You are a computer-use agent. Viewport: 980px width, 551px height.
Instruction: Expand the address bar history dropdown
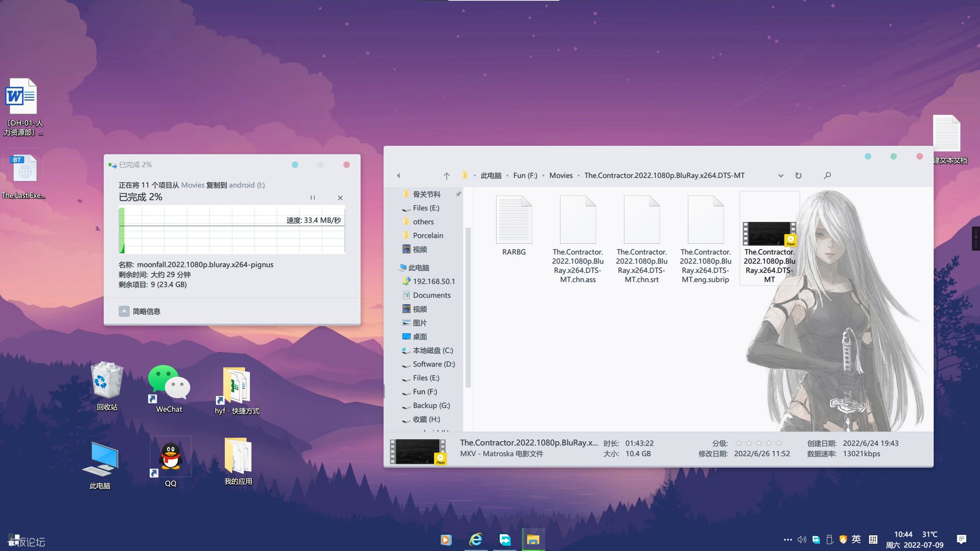[x=781, y=176]
